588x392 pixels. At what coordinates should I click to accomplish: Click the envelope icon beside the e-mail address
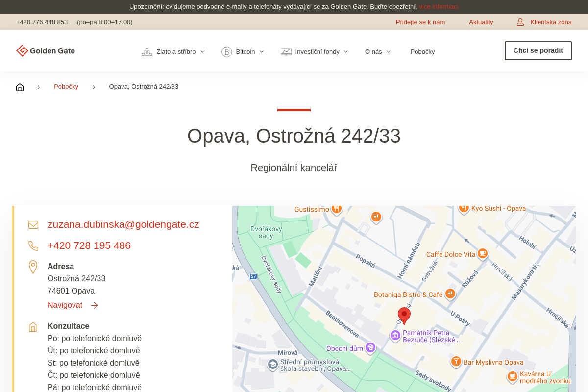pyautogui.click(x=33, y=225)
